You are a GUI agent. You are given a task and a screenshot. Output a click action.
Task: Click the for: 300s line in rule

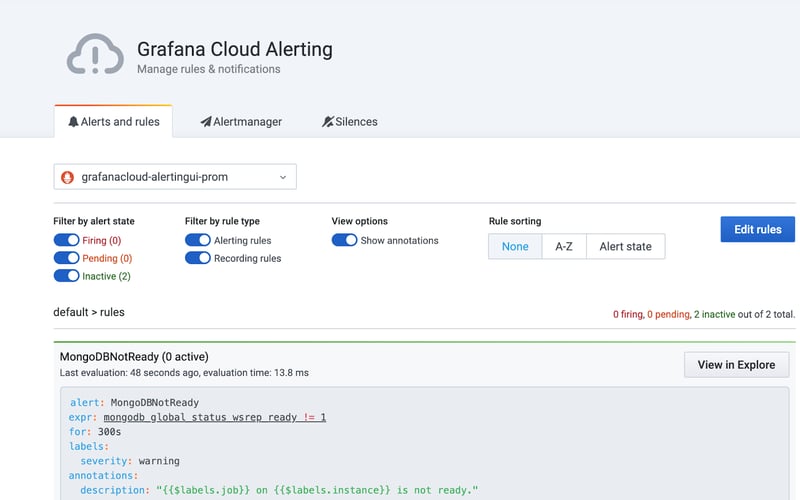95,432
